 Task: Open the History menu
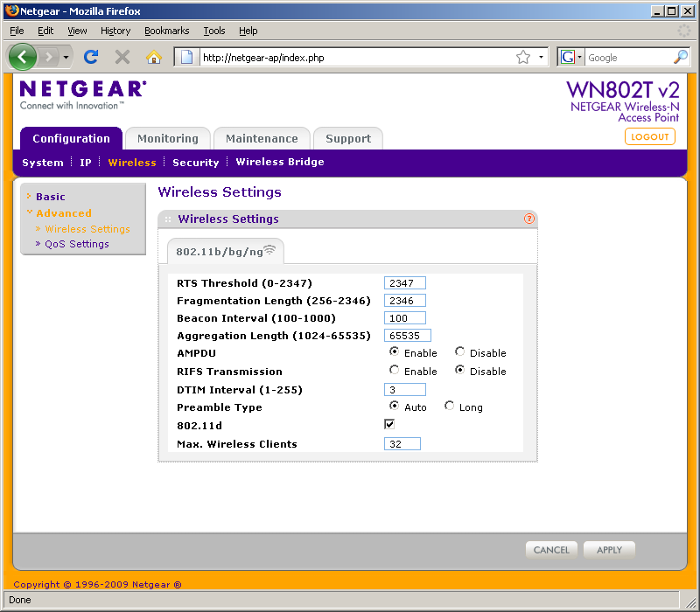(x=115, y=31)
